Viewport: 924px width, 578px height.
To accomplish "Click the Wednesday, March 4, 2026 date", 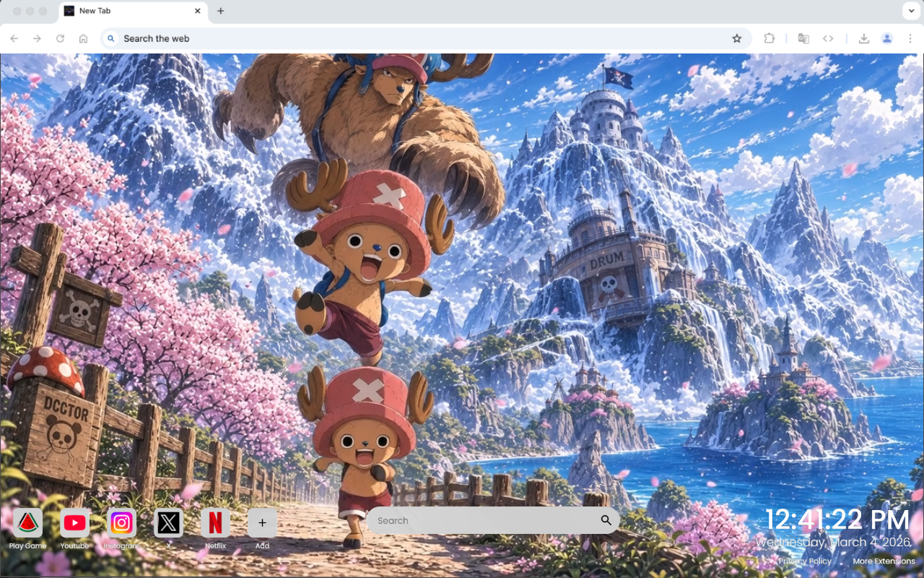I will [833, 542].
